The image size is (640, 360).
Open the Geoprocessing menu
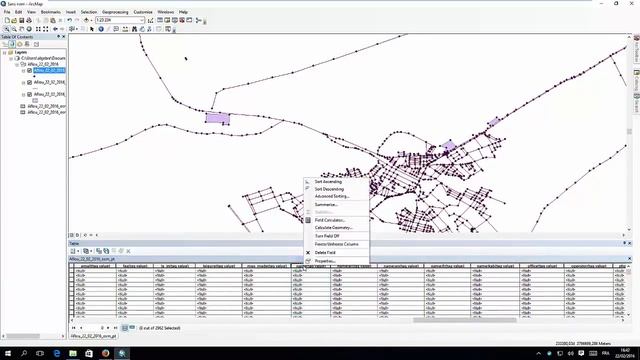click(115, 12)
